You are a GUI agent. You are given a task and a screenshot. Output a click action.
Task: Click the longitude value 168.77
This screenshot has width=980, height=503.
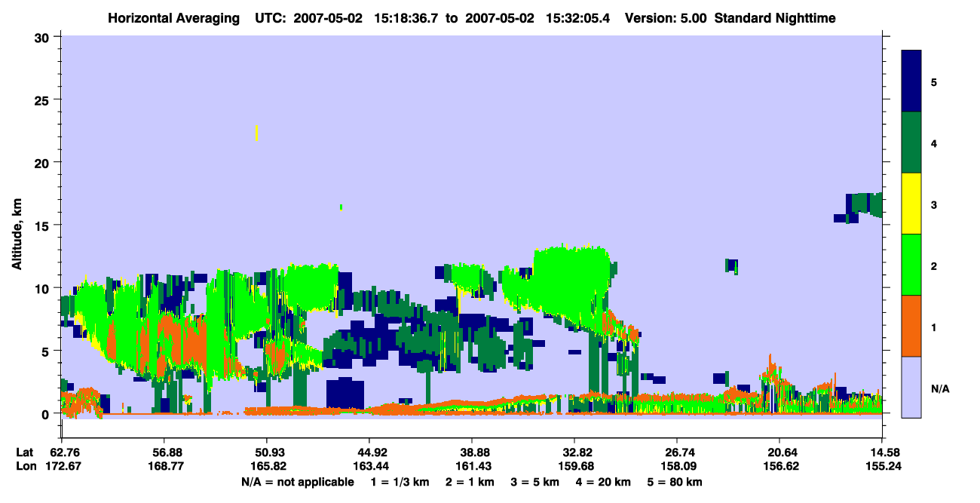point(164,466)
